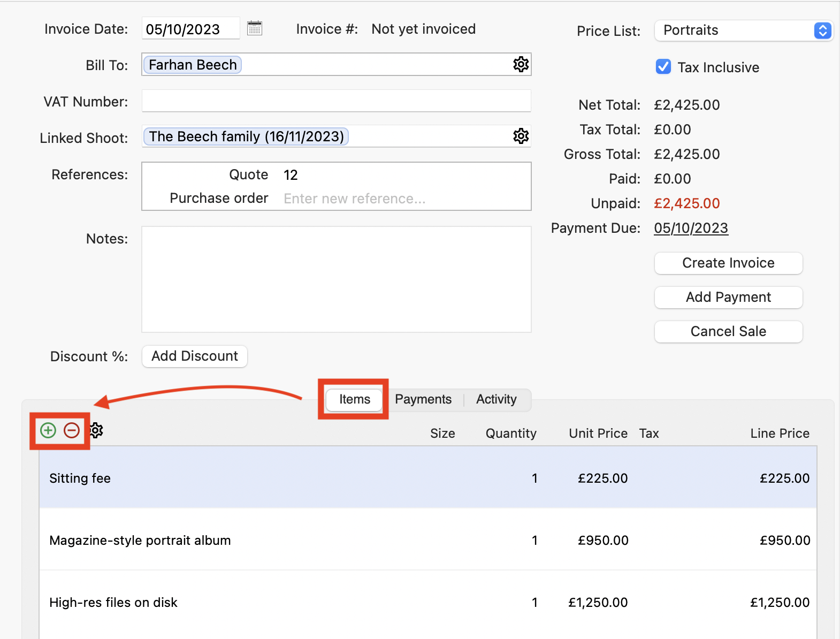
Task: Uncheck the Tax Inclusive checkbox
Action: coord(663,67)
